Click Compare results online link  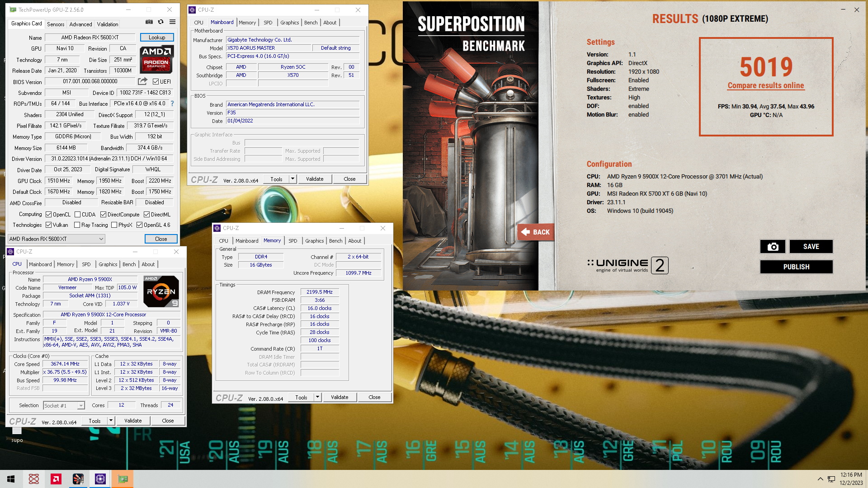click(x=766, y=85)
